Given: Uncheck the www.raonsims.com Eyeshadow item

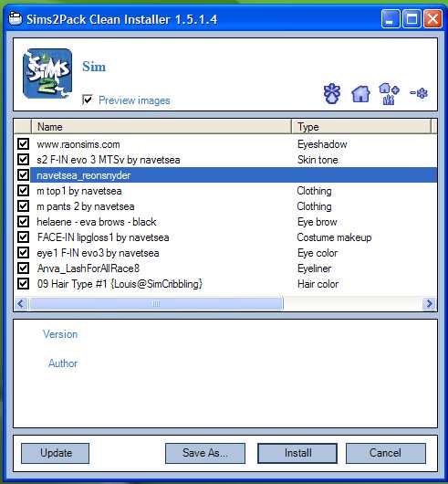Looking at the screenshot, I should pyautogui.click(x=23, y=144).
